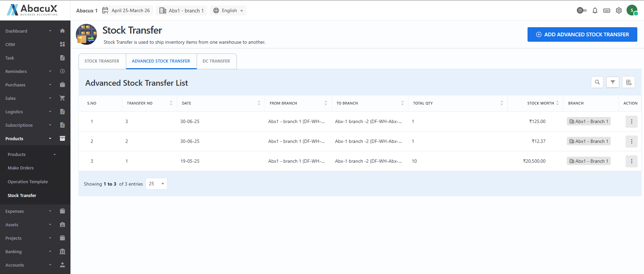Open the user profile avatar
The height and width of the screenshot is (274, 644).
[x=632, y=10]
